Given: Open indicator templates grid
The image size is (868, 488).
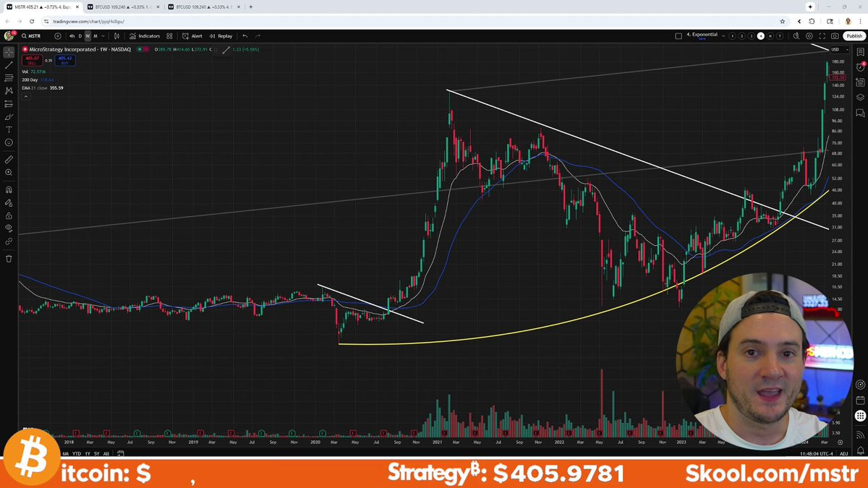Looking at the screenshot, I should [x=169, y=35].
